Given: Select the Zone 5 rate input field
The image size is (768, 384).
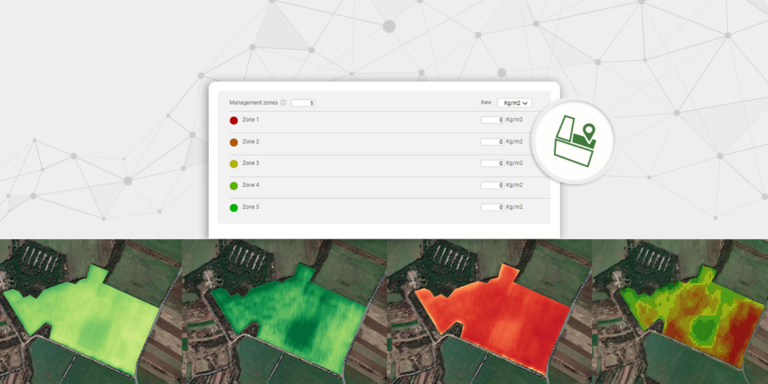Looking at the screenshot, I should [492, 207].
